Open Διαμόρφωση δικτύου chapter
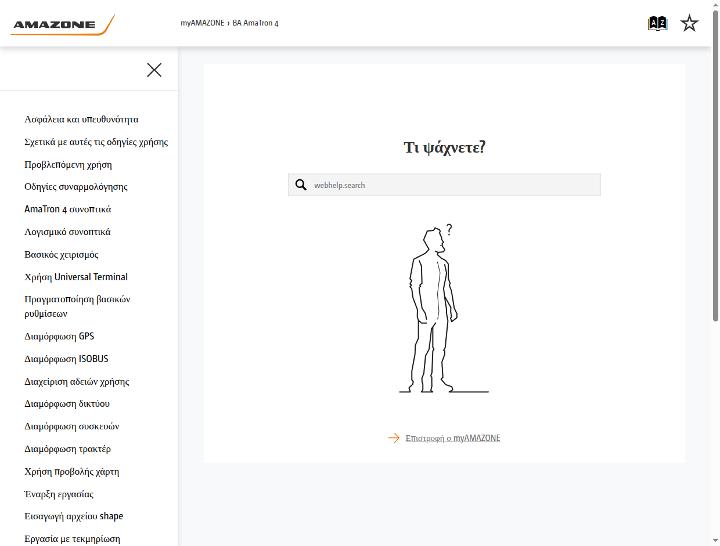The height and width of the screenshot is (546, 720). pyautogui.click(x=67, y=404)
